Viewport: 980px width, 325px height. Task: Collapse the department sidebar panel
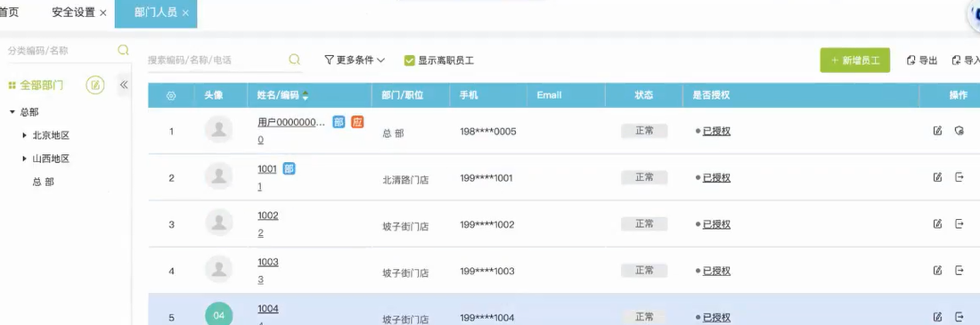124,85
